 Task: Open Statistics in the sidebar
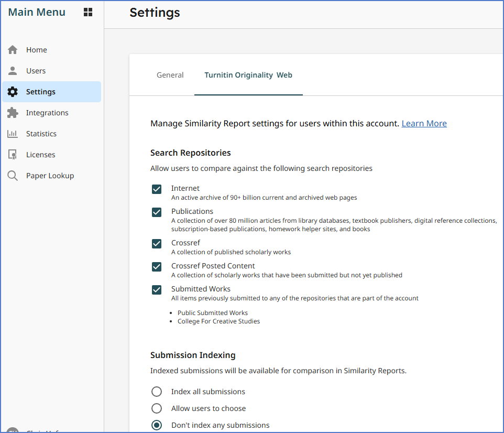[52, 134]
